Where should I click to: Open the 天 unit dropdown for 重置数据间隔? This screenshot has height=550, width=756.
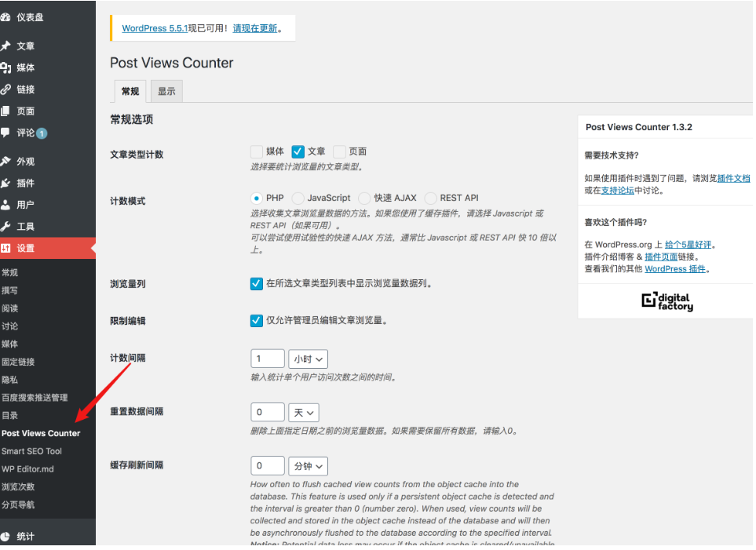tap(304, 413)
